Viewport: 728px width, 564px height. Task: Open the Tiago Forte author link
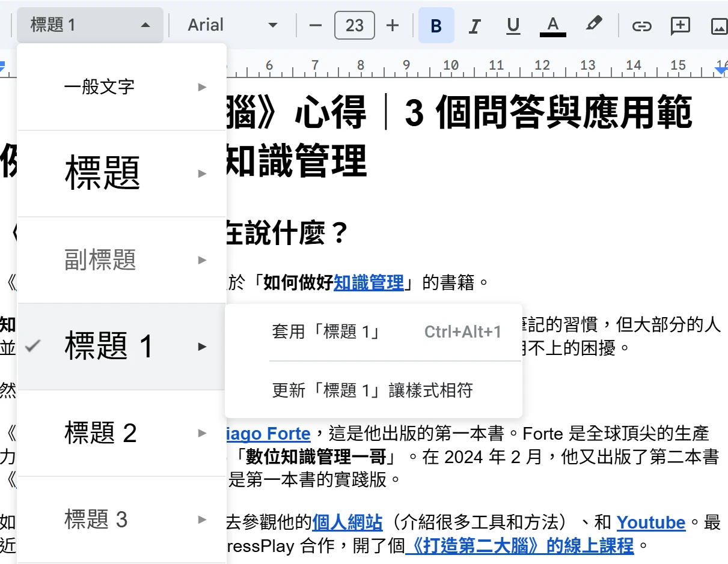click(268, 434)
